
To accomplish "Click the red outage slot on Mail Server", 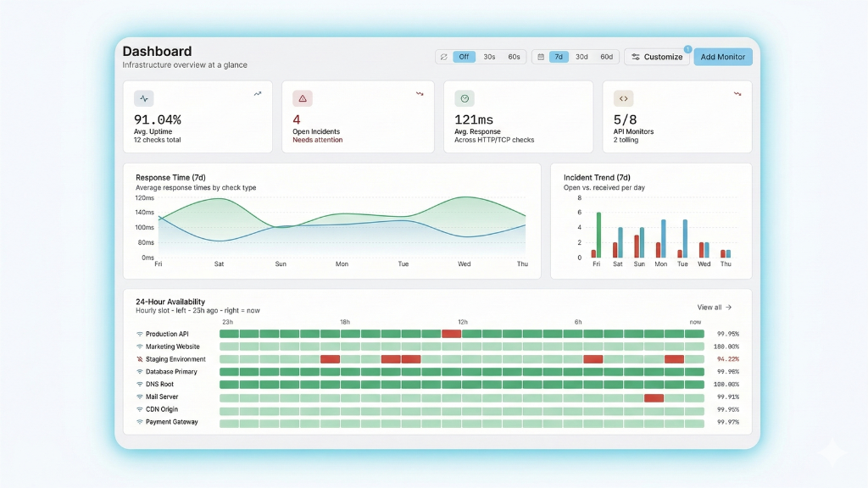I will click(654, 397).
